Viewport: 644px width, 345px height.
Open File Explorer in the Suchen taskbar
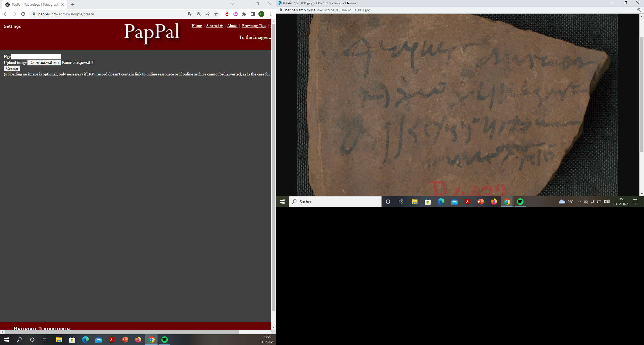pos(414,202)
